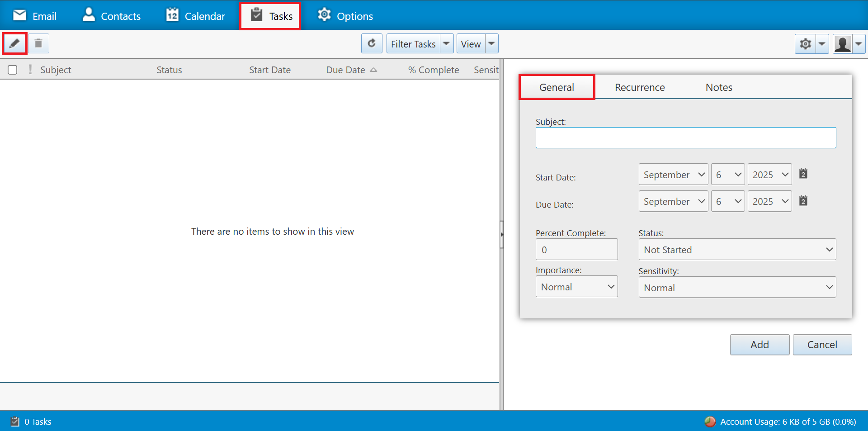Expand the user profile dropdown arrow
The height and width of the screenshot is (431, 868).
coord(859,44)
